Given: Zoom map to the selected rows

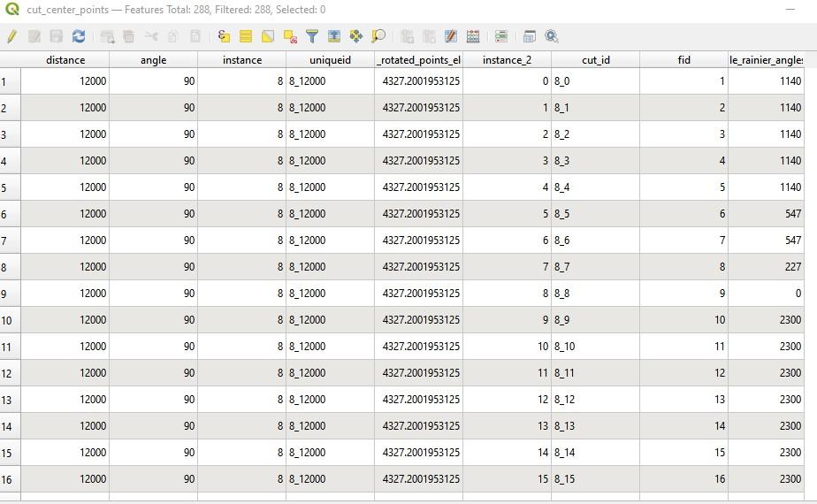Looking at the screenshot, I should point(378,36).
